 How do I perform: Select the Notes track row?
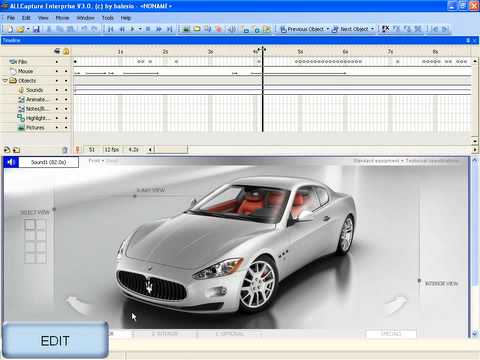click(36, 109)
